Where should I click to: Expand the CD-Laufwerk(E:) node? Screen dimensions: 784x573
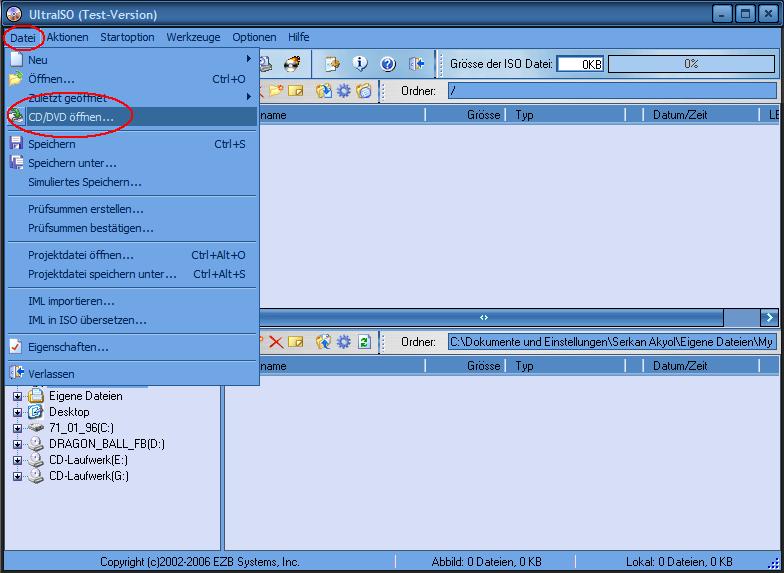18,460
